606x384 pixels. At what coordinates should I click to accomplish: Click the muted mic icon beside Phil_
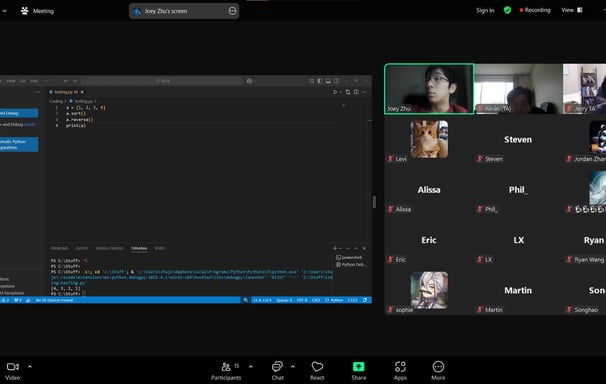coord(480,209)
